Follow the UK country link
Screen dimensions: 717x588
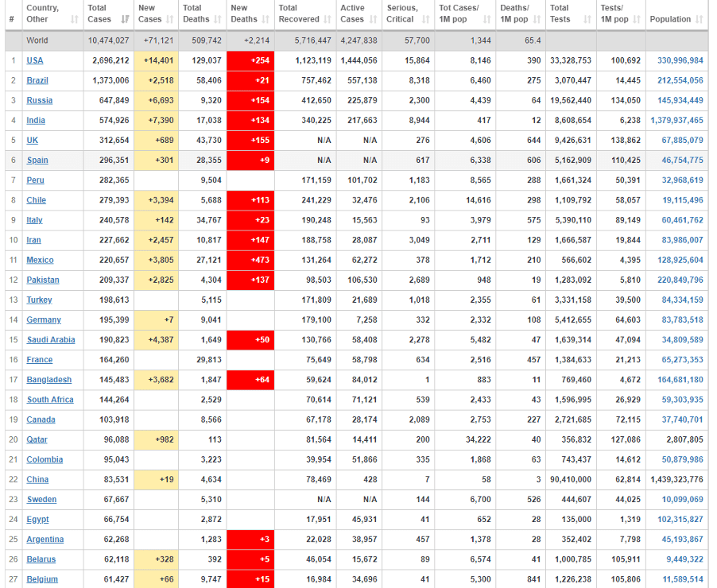[x=32, y=141]
